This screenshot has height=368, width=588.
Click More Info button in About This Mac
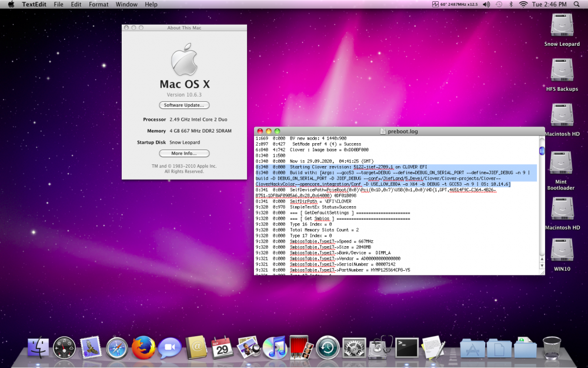(x=184, y=153)
